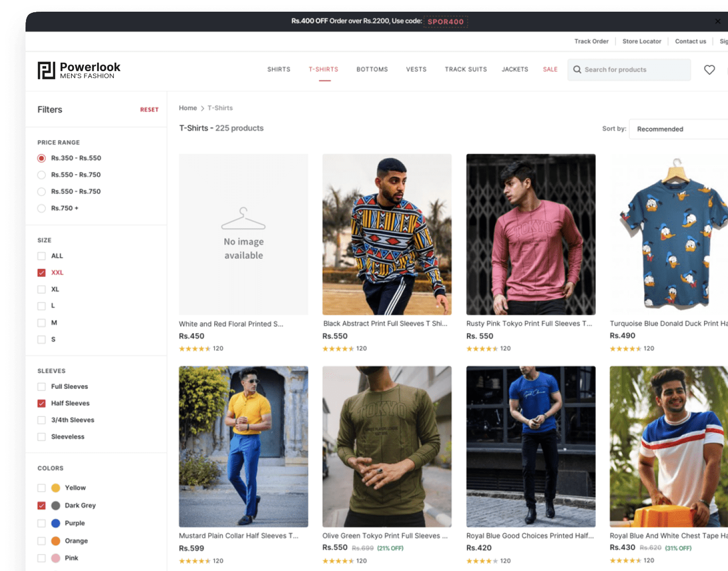This screenshot has width=728, height=571.
Task: Open the Store Locator link
Action: (642, 41)
